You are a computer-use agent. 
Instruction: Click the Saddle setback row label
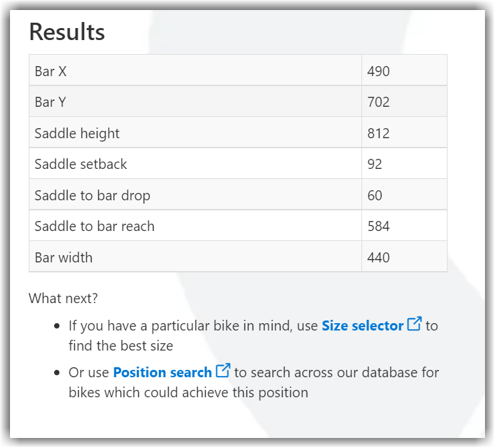coord(196,164)
